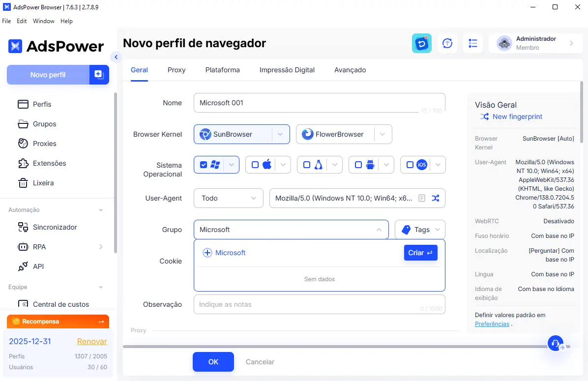Check the Linux operating system checkbox
The width and height of the screenshot is (588, 381).
307,165
